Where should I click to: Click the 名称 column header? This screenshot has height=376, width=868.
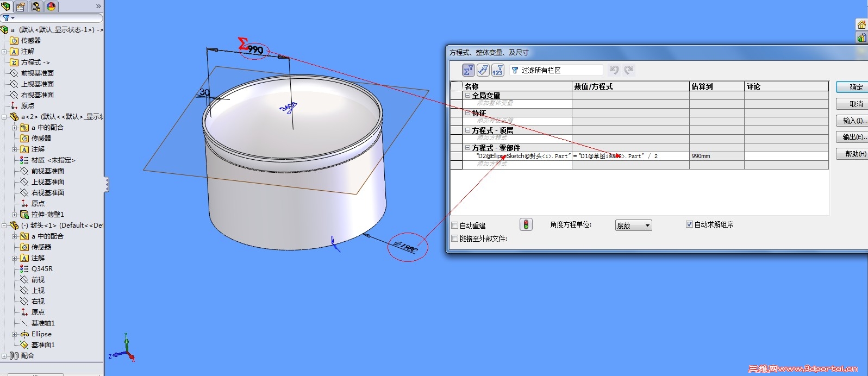click(x=517, y=86)
